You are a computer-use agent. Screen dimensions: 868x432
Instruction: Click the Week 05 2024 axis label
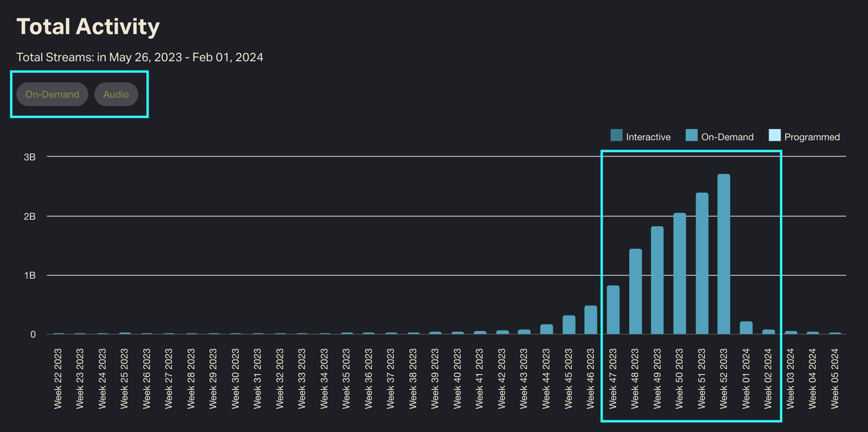pyautogui.click(x=835, y=378)
